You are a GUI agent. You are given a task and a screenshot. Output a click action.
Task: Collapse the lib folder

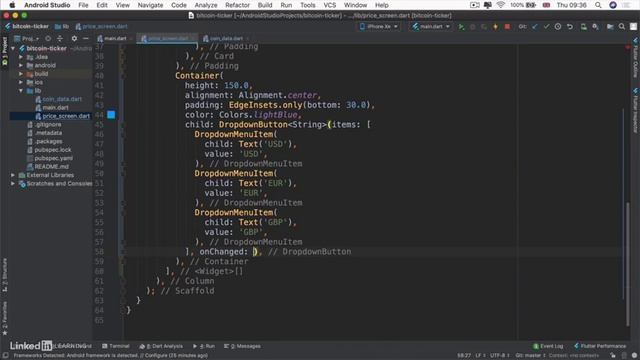click(21, 91)
